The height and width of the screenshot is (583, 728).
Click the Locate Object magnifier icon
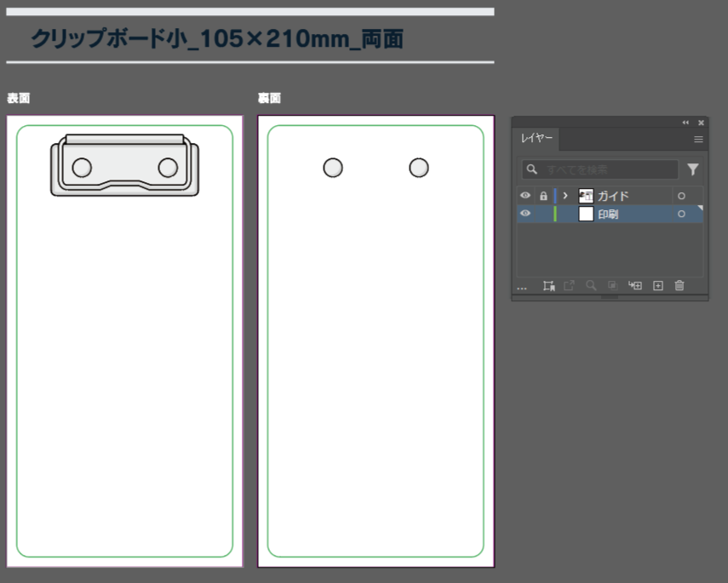[590, 286]
